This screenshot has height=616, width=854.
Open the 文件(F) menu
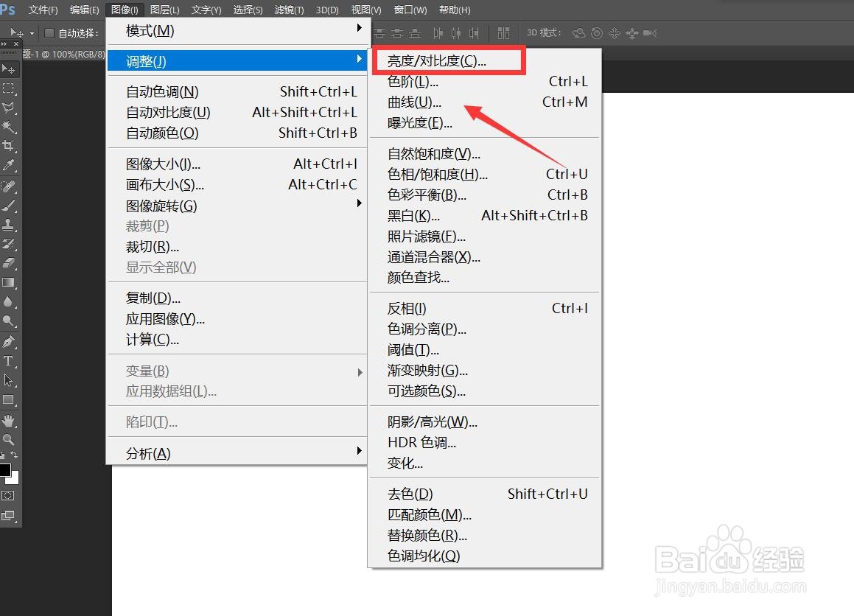point(43,10)
